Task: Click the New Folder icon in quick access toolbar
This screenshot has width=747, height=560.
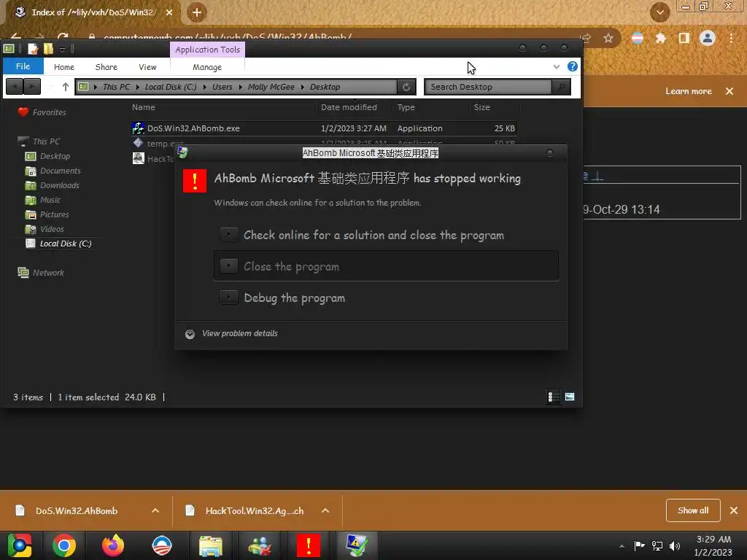Action: coord(49,49)
